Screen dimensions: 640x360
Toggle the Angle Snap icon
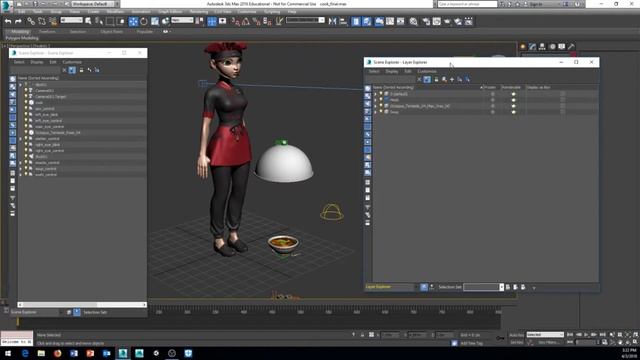click(246, 21)
